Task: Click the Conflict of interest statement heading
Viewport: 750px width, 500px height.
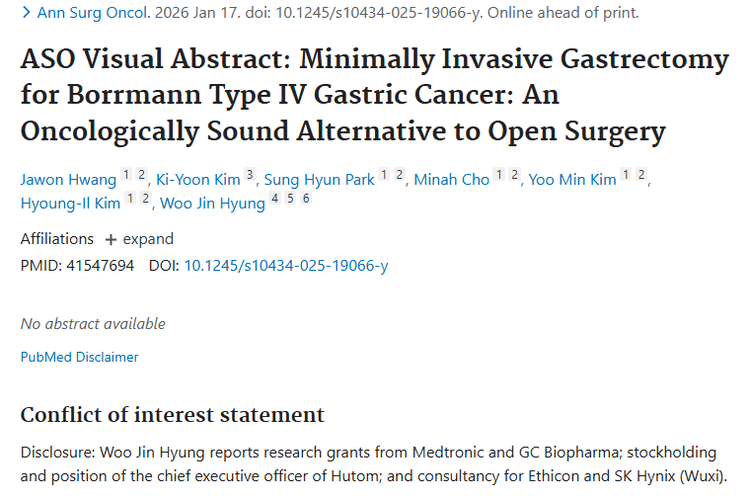Action: coord(172,415)
